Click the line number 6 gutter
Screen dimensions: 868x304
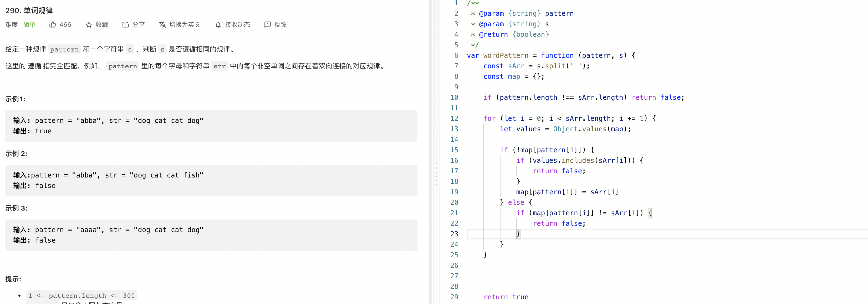click(456, 55)
